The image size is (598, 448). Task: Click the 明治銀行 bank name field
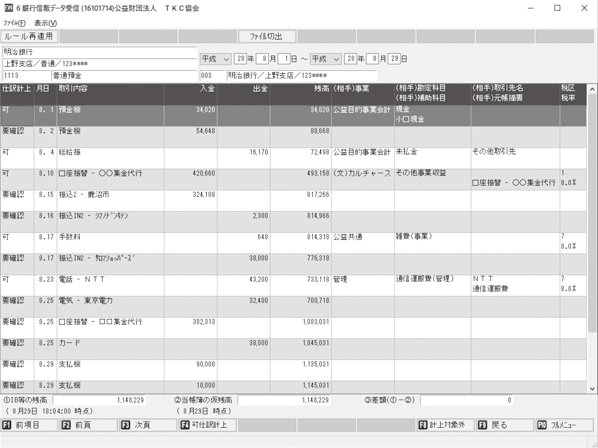point(100,52)
